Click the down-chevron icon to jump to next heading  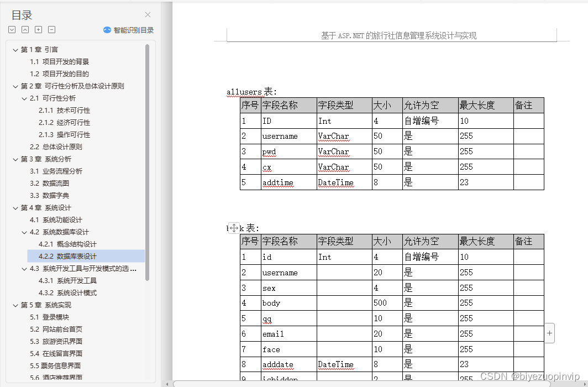12,29
